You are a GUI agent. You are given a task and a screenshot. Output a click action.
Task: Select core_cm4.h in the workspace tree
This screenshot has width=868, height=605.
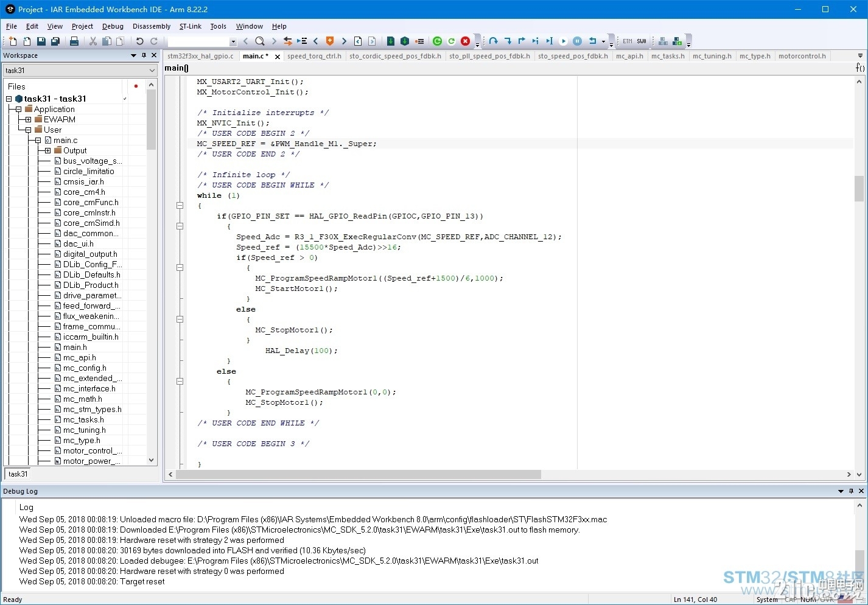click(84, 192)
